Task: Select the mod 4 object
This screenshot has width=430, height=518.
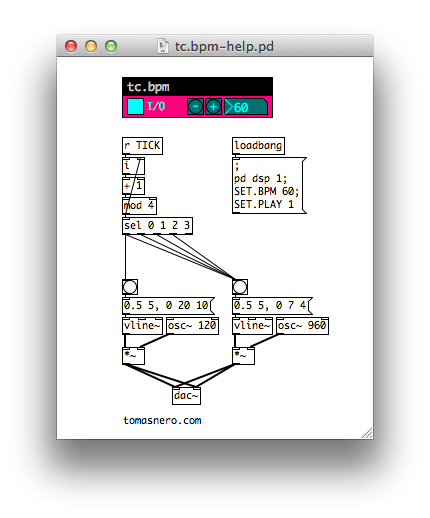Action: coord(139,206)
